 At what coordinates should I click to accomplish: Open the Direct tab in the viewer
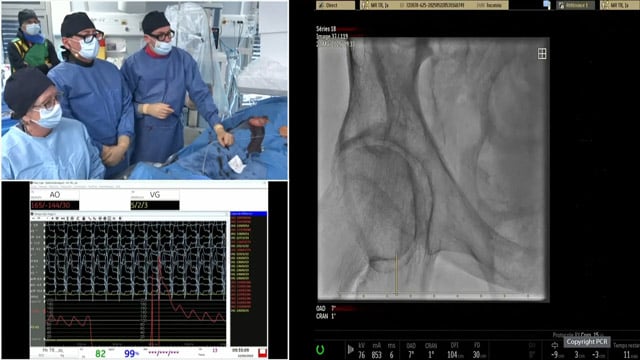click(336, 5)
